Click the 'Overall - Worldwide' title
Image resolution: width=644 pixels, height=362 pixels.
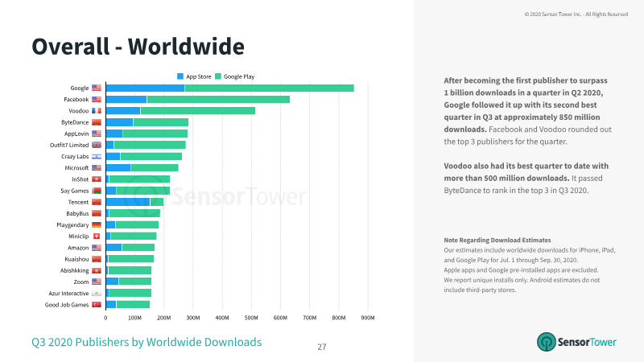138,47
